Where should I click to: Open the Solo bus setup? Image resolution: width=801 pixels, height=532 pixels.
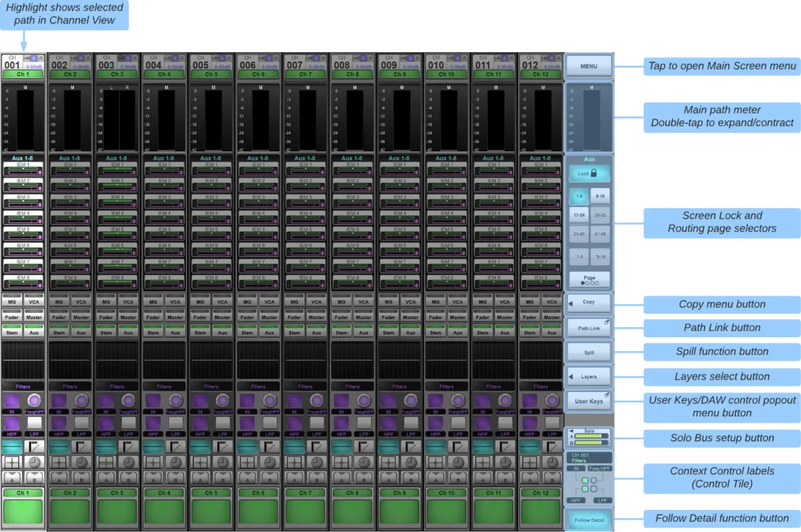[x=588, y=437]
